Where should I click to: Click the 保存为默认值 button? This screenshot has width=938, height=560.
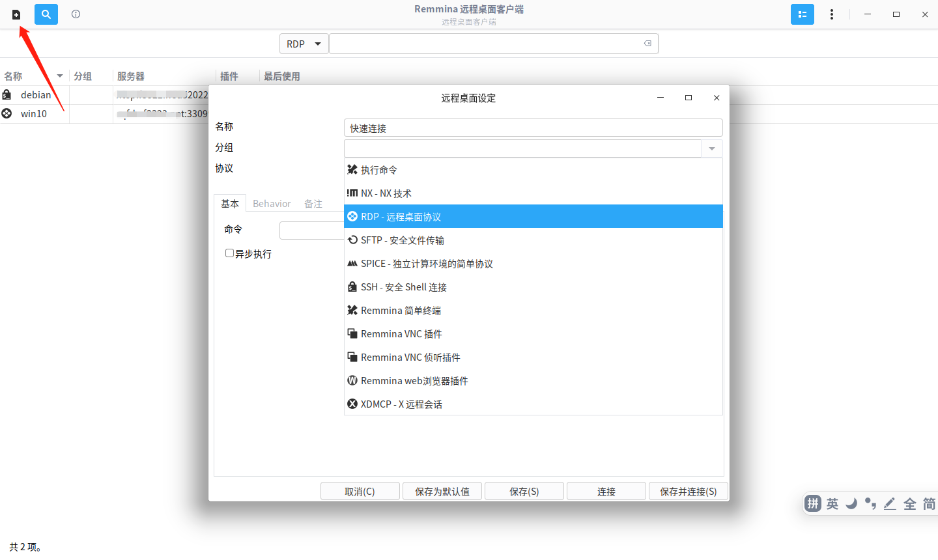(x=442, y=492)
